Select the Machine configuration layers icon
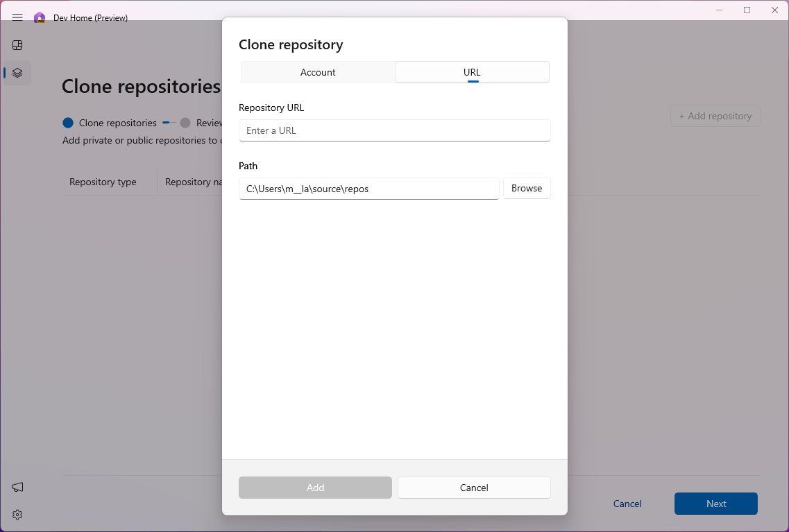Image resolution: width=789 pixels, height=532 pixels. (x=17, y=72)
